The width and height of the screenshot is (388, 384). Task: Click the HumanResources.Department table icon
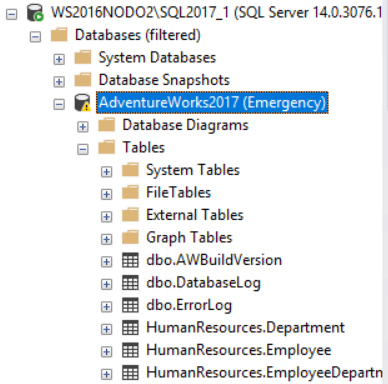130,328
